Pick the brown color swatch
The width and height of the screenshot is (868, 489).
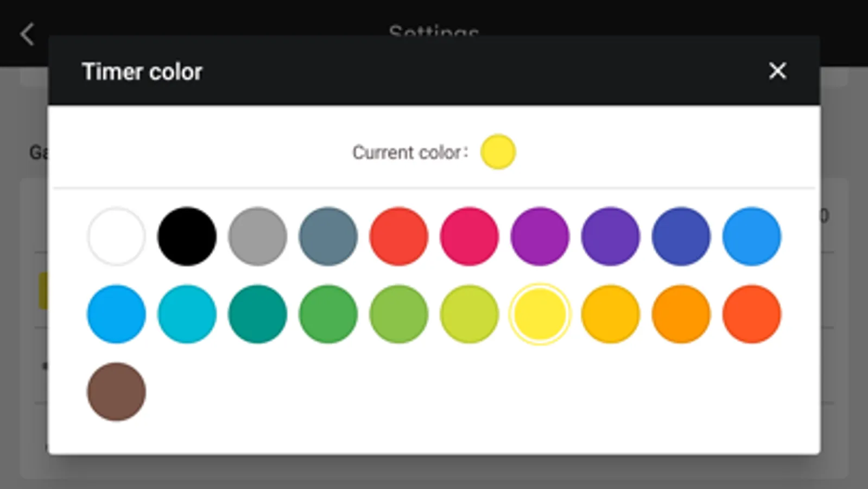[116, 392]
